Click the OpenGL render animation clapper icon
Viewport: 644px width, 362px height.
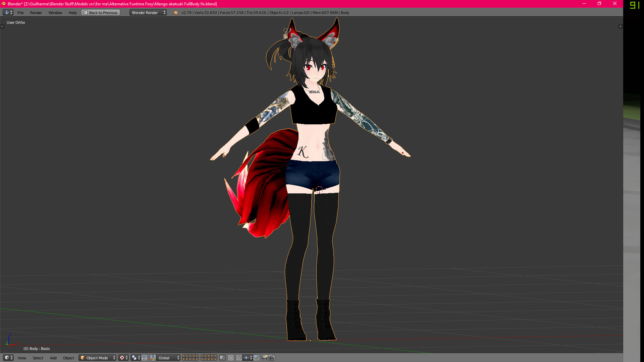271,358
